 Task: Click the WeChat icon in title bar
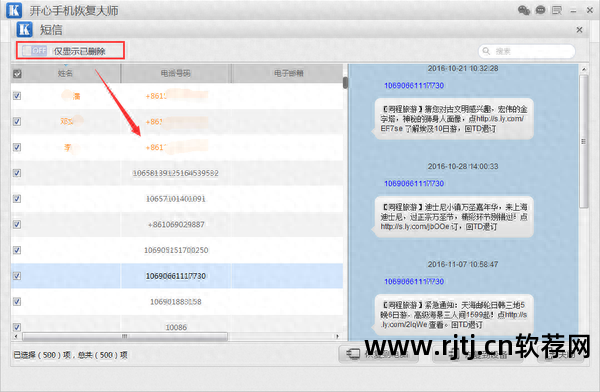[523, 10]
